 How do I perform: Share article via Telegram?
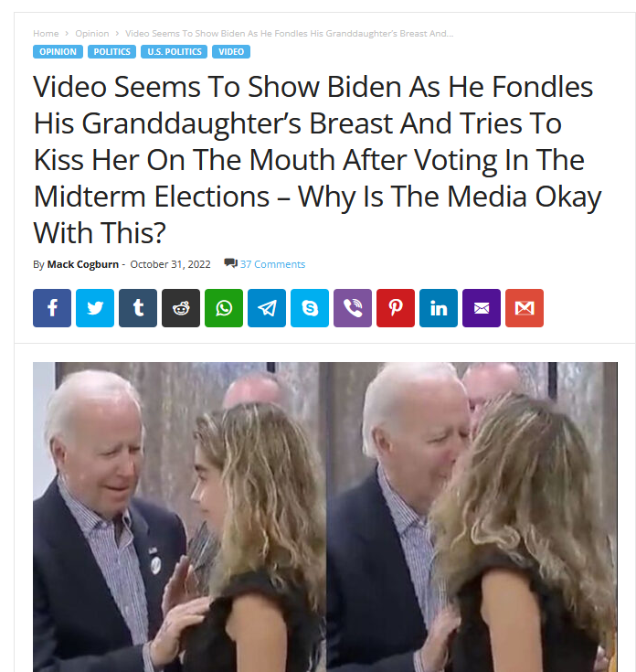pyautogui.click(x=267, y=308)
